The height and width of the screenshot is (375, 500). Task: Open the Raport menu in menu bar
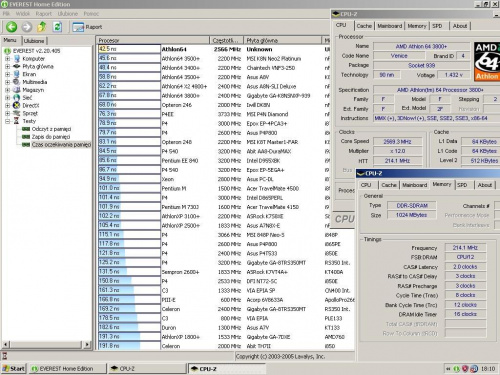(44, 14)
